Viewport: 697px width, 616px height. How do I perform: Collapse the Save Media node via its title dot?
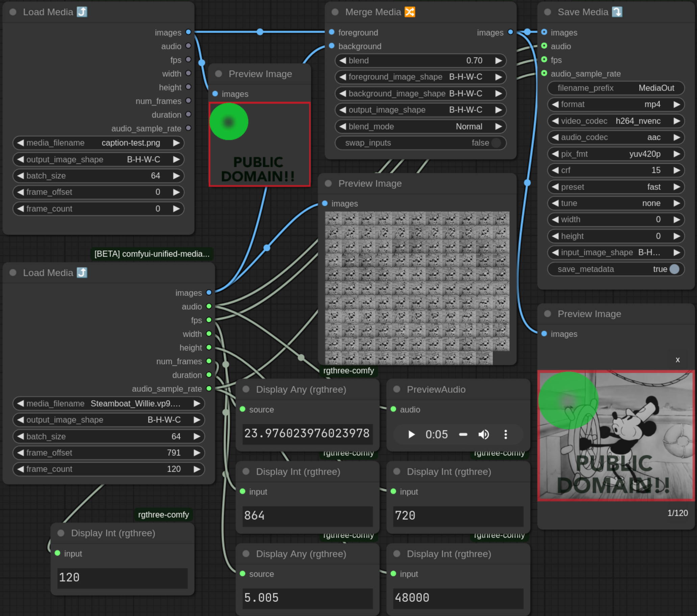click(548, 12)
